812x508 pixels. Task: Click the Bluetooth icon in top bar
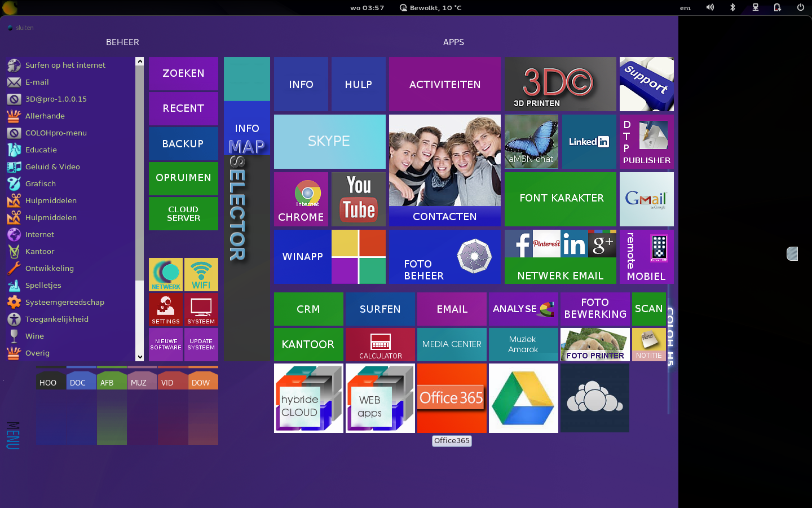tap(732, 7)
